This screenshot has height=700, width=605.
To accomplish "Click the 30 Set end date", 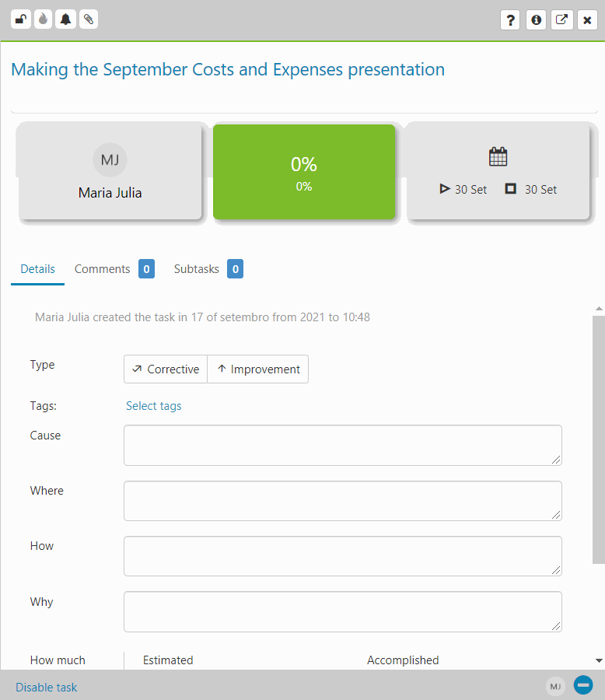I will (531, 189).
